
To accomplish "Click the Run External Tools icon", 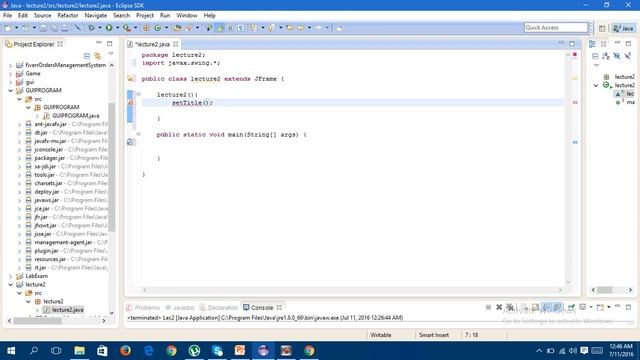I will click(127, 28).
